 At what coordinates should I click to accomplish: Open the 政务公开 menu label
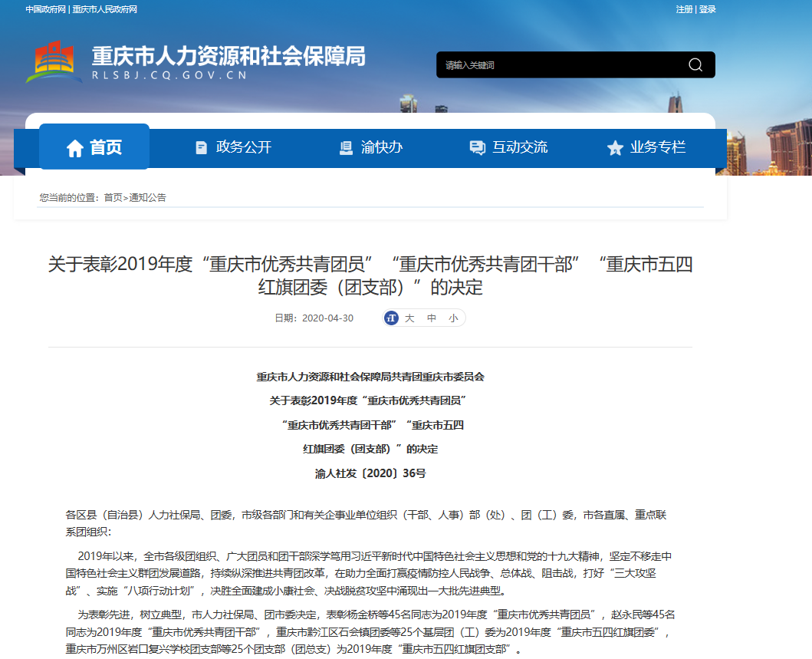244,147
